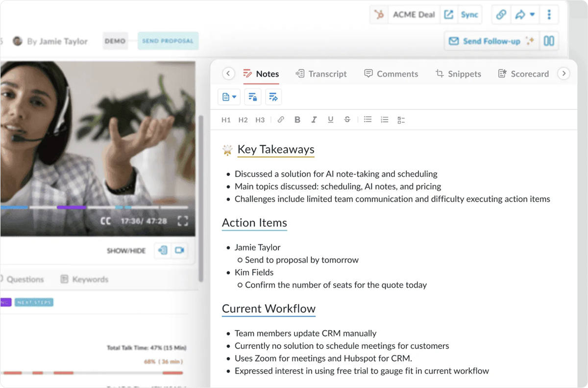Toggle bold formatting
The image size is (588, 388).
point(297,119)
